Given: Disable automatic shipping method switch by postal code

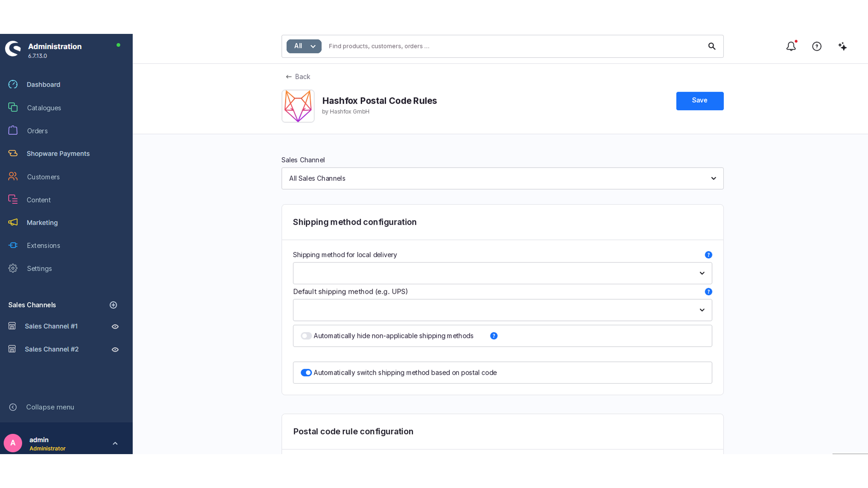Looking at the screenshot, I should [306, 373].
